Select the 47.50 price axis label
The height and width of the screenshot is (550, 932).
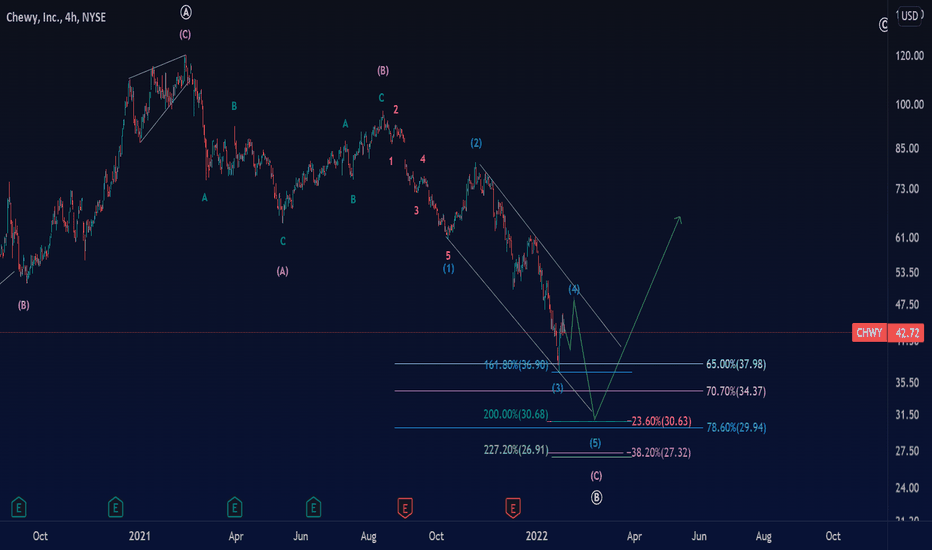point(907,304)
